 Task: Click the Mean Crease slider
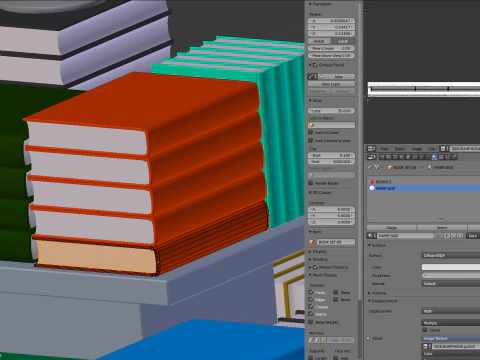(x=331, y=48)
